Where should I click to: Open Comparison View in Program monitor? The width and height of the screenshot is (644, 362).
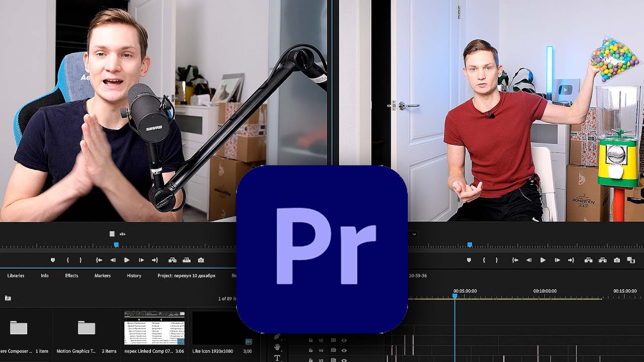(631, 260)
